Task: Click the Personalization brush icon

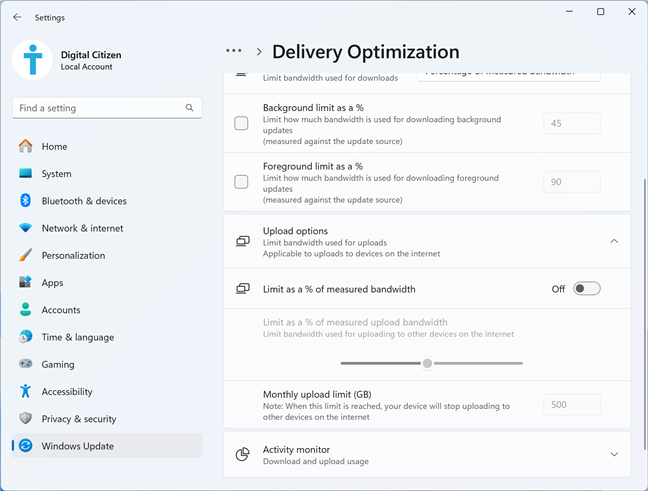Action: [x=26, y=255]
